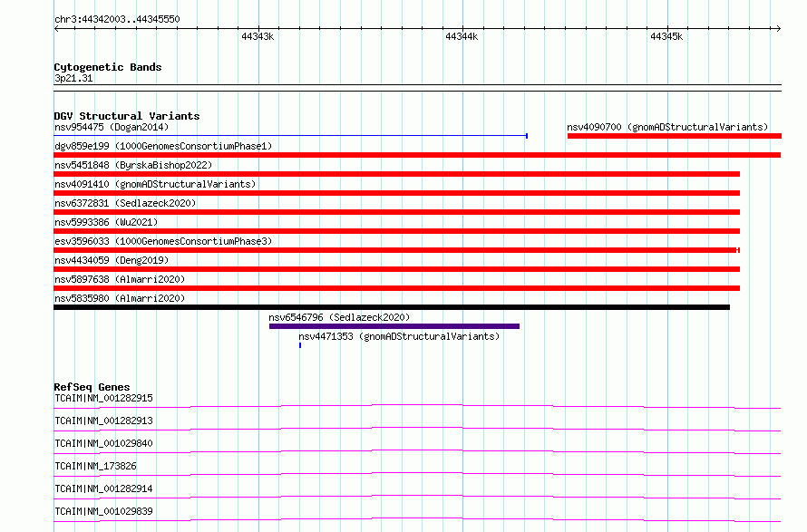807x532 pixels.
Task: Click the red bar under nsv6372831
Action: [x=397, y=212]
